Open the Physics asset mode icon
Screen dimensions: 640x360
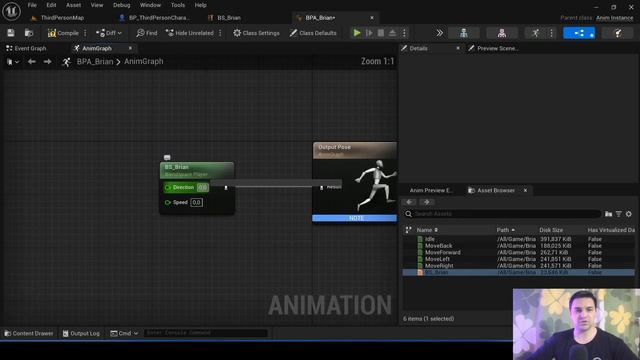pos(618,33)
